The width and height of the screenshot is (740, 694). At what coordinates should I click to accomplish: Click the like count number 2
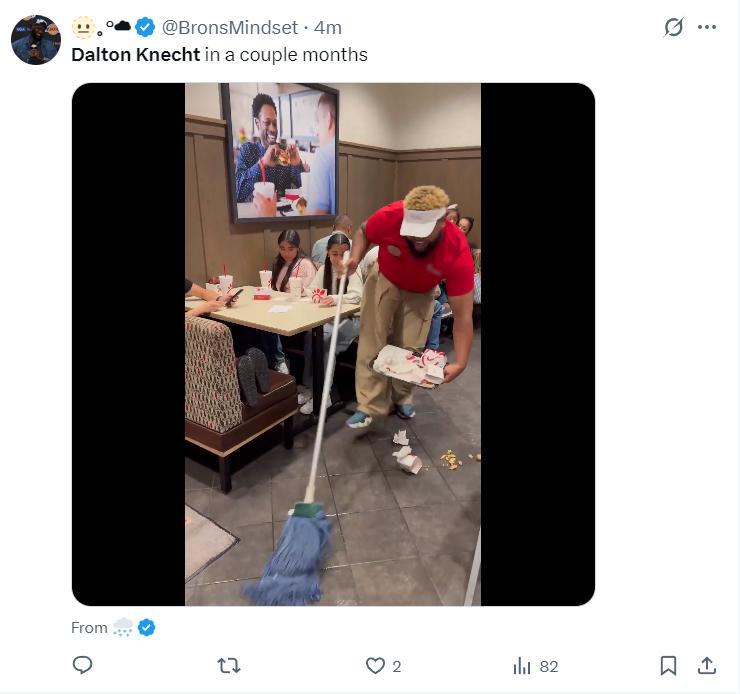click(x=397, y=666)
